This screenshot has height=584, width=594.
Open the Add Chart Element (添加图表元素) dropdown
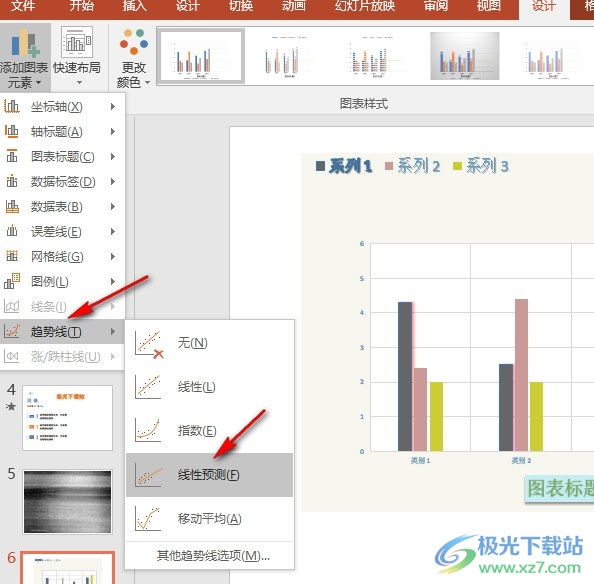(25, 57)
